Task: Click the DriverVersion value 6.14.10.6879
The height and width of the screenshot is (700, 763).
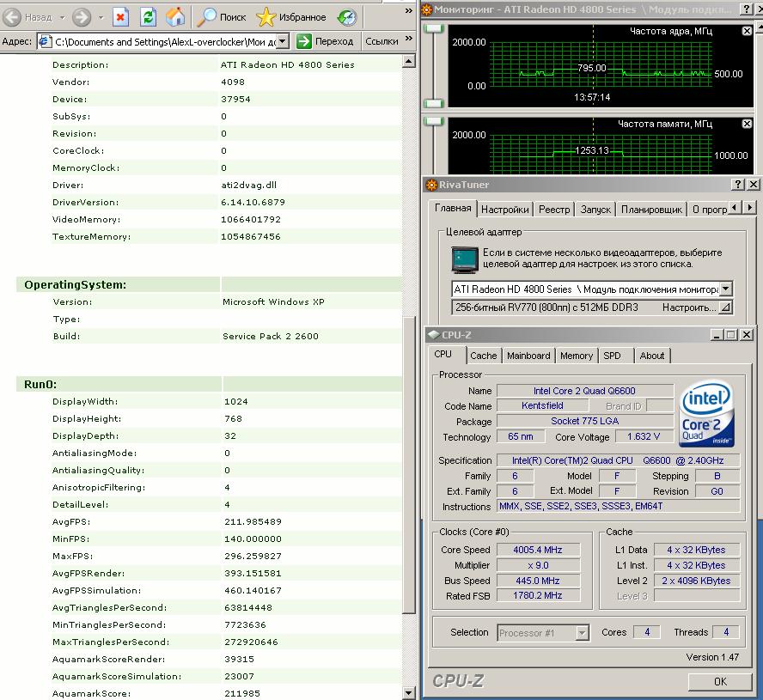Action: [253, 202]
